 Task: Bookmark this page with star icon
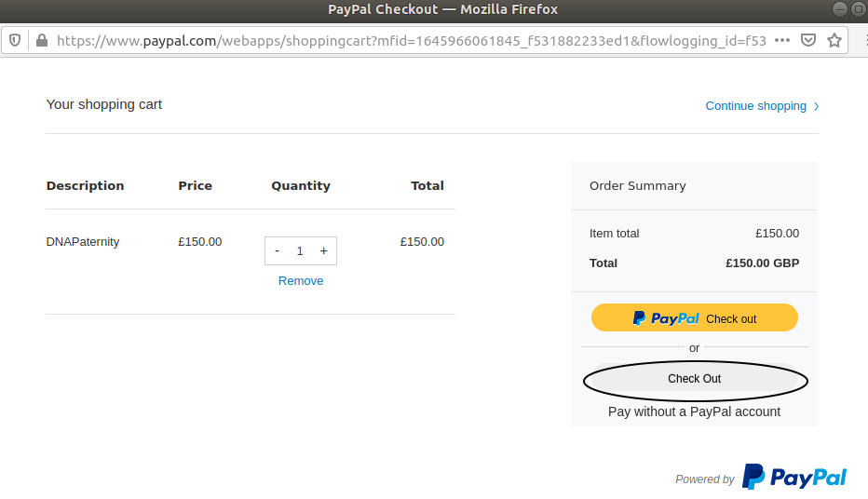834,40
